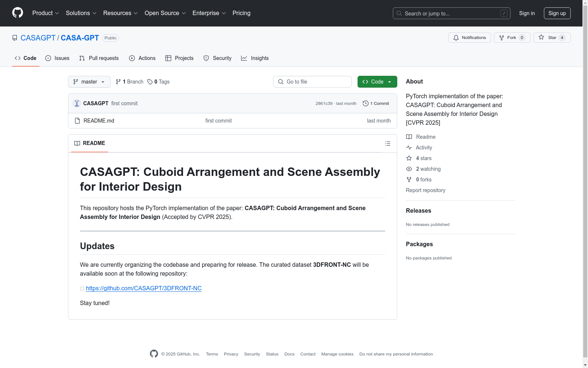Click the README.md file icon
This screenshot has height=368, width=588.
(77, 121)
